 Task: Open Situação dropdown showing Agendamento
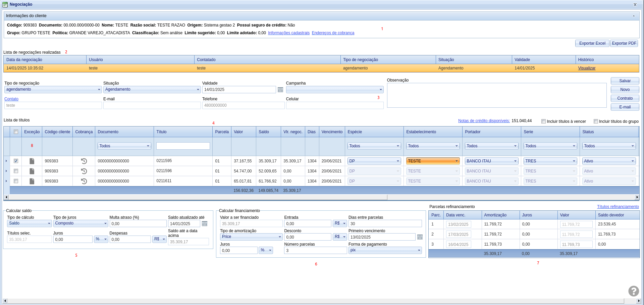click(x=152, y=89)
